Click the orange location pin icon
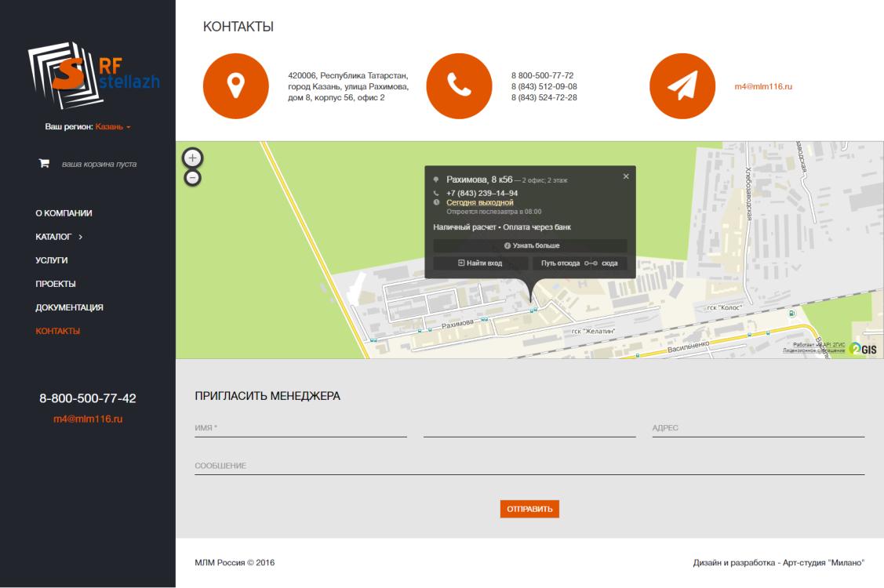884x588 pixels. click(x=235, y=86)
